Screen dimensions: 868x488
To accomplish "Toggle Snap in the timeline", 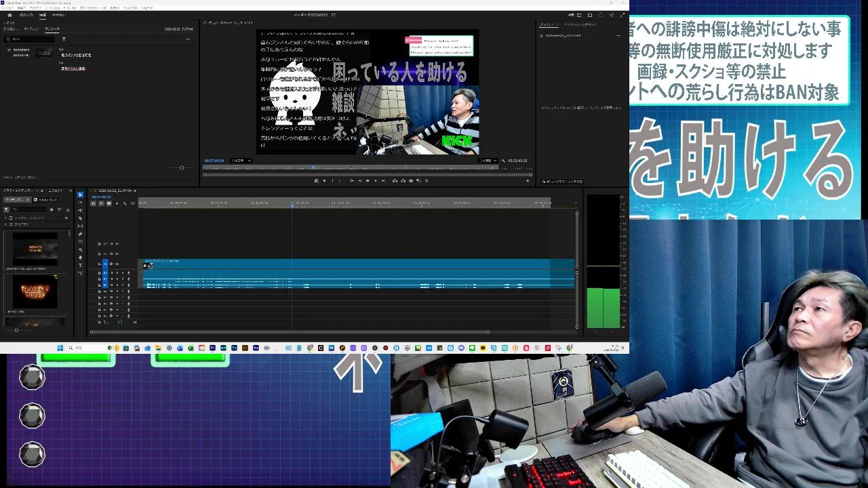I will [102, 203].
